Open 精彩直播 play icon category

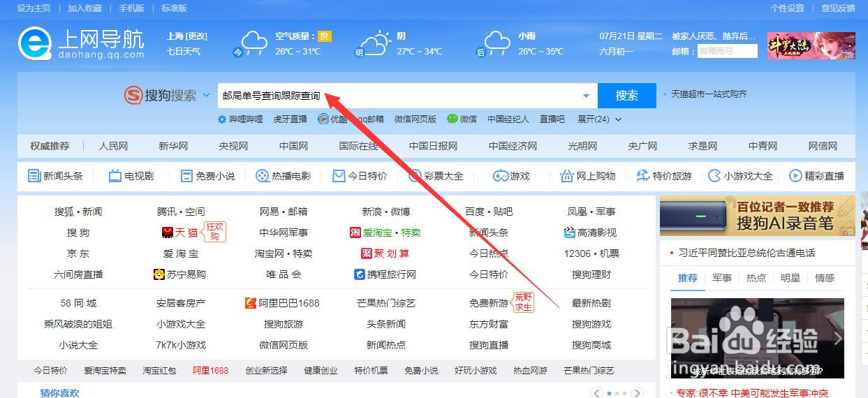tap(795, 176)
